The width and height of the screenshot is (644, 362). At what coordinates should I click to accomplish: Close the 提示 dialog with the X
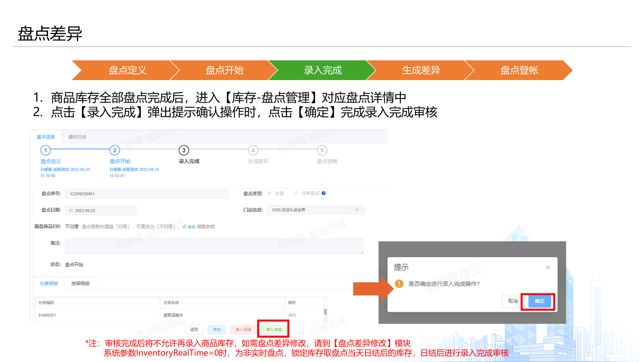point(548,267)
